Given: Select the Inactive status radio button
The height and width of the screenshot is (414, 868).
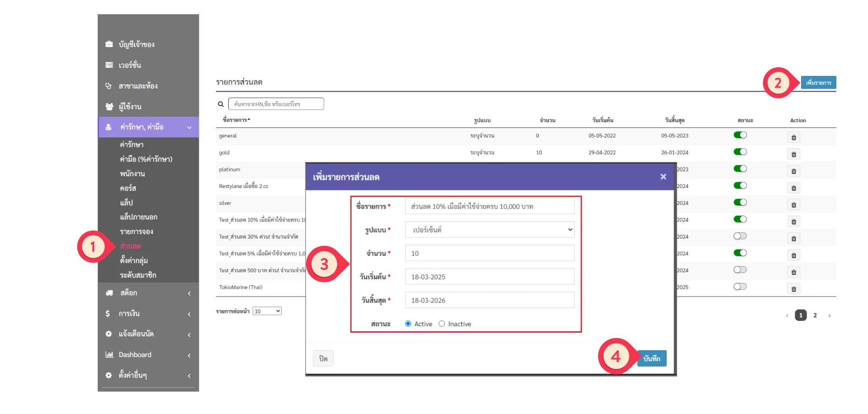Looking at the screenshot, I should pos(442,324).
